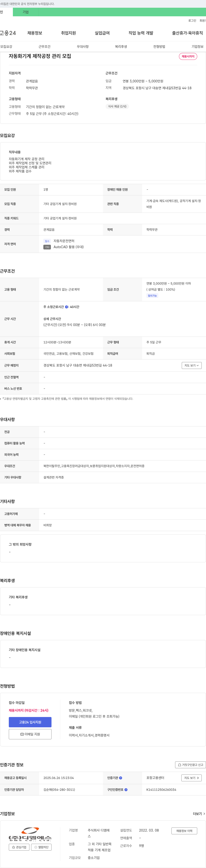Click job title 자동화기계 제작공정 관리 모집
This screenshot has height=868, width=206.
coord(40,56)
